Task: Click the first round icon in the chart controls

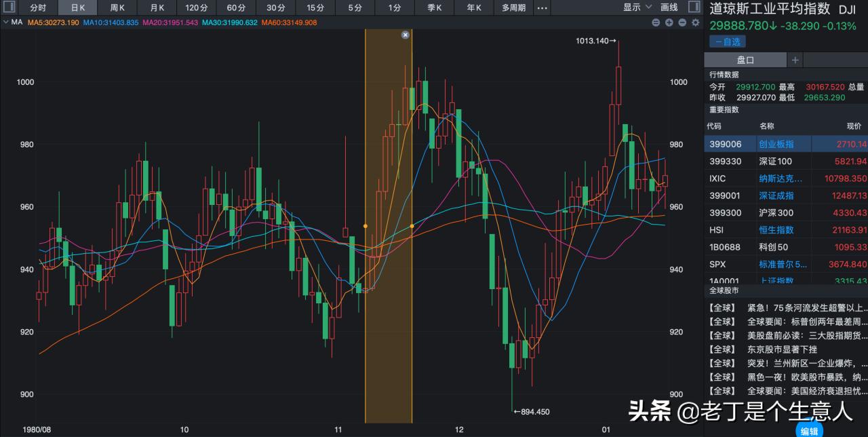Action: 656,22
